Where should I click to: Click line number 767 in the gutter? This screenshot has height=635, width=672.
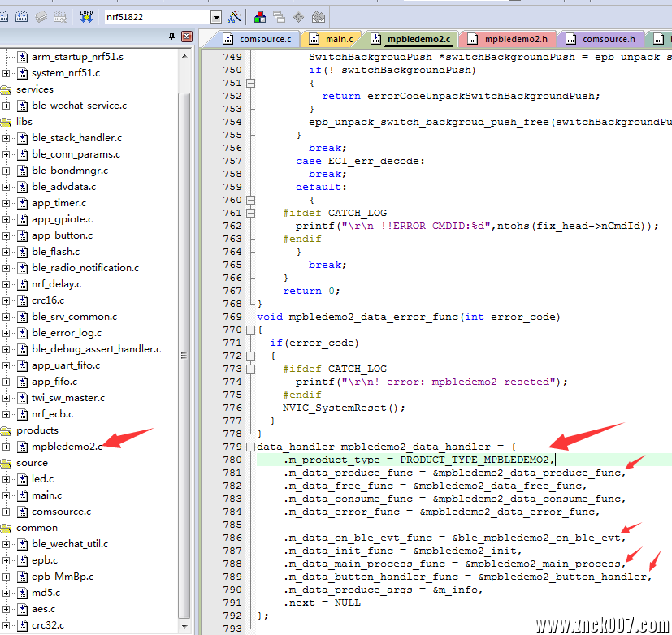click(232, 292)
